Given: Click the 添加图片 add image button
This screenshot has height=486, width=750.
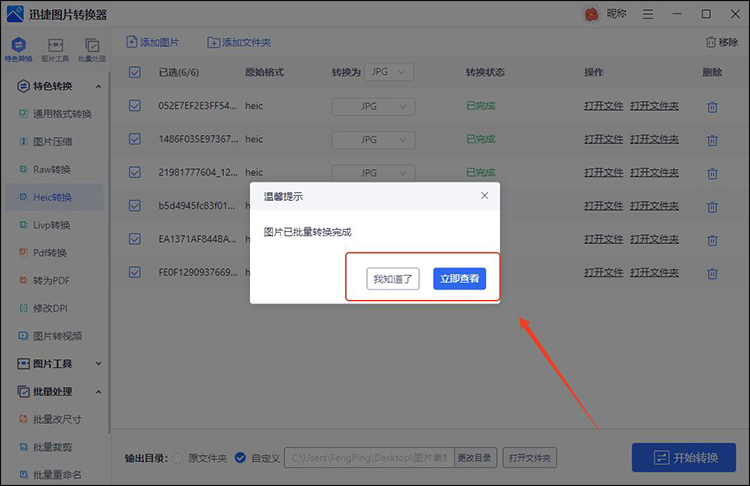Looking at the screenshot, I should (153, 42).
